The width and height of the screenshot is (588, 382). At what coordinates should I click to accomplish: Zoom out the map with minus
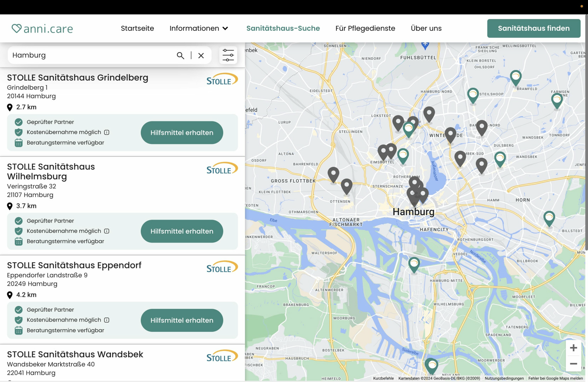(573, 364)
